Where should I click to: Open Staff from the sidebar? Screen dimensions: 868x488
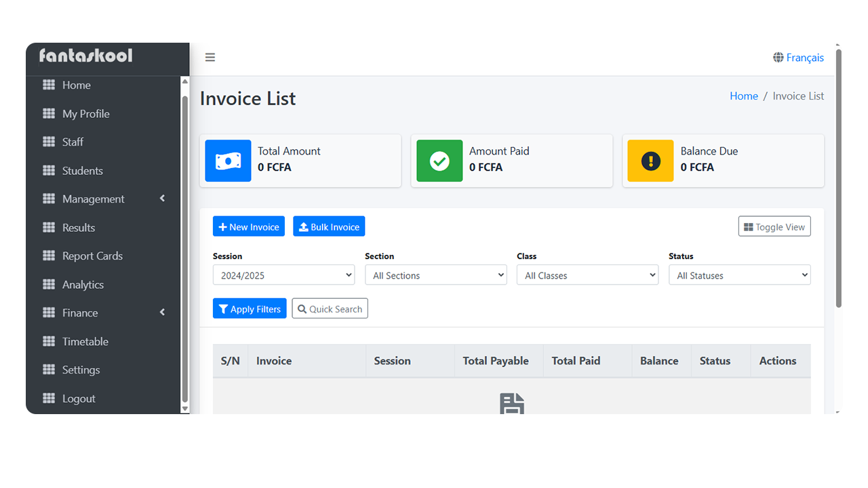[103, 142]
